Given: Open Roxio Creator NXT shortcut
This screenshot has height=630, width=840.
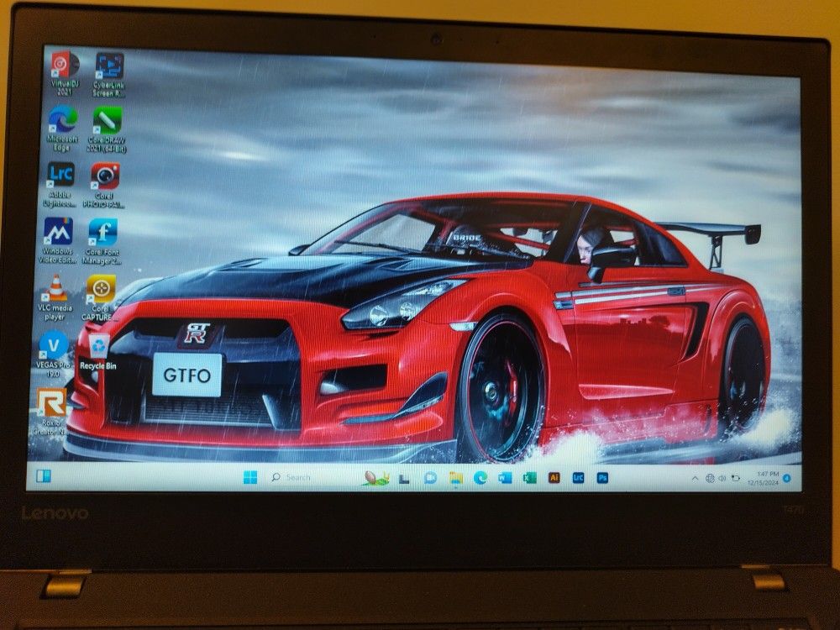Looking at the screenshot, I should 52,403.
